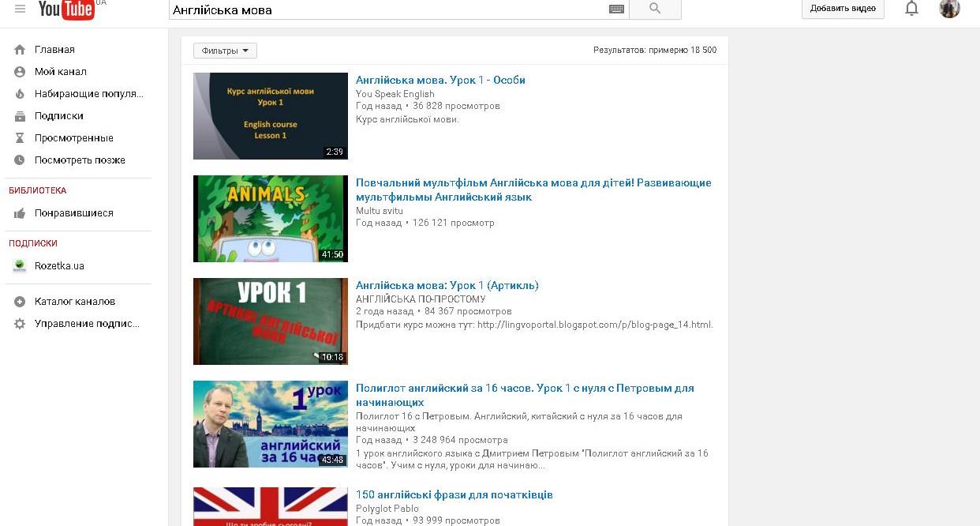This screenshot has width=980, height=526.
Task: Click the description text about Дмитрием Петровым
Action: tap(532, 459)
